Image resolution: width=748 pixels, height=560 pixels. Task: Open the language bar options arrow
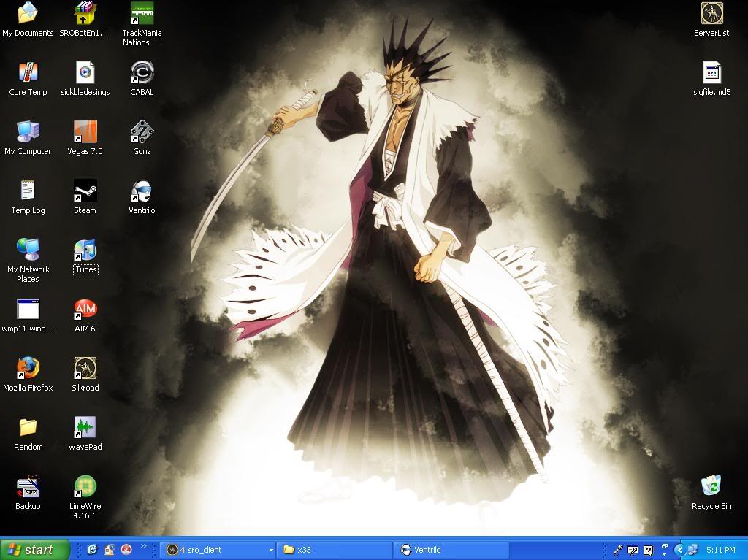point(664,555)
